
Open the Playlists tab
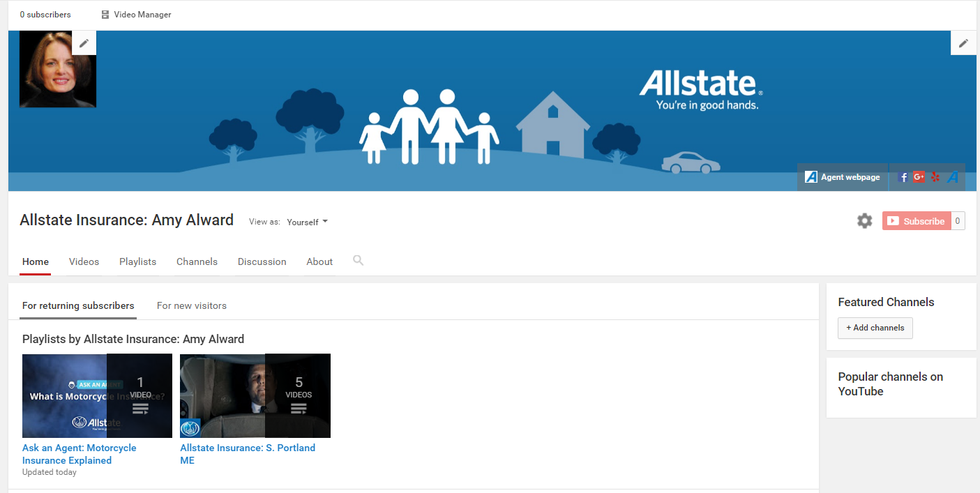coord(138,261)
